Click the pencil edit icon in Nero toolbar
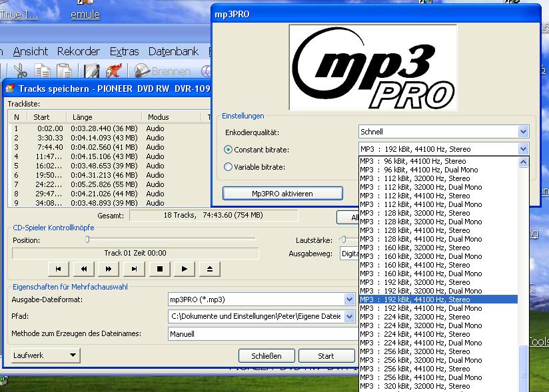Viewport: 549px width, 392px height. (x=91, y=71)
